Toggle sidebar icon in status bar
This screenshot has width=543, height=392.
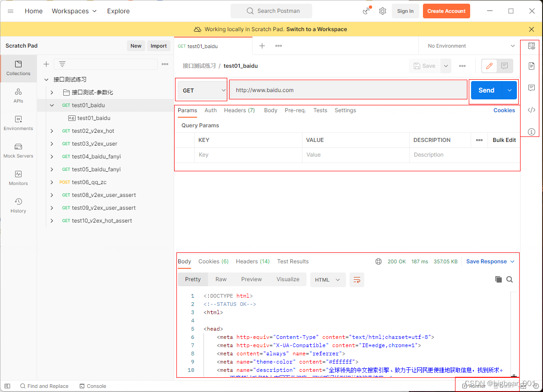pos(7,386)
